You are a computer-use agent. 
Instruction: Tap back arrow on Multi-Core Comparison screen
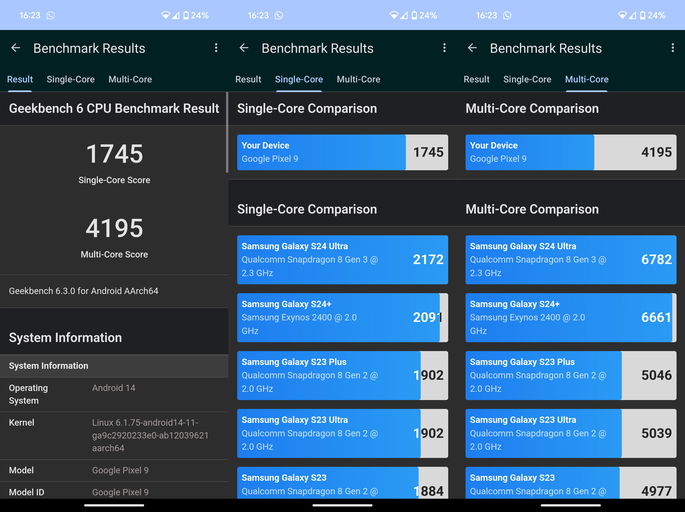pyautogui.click(x=472, y=48)
